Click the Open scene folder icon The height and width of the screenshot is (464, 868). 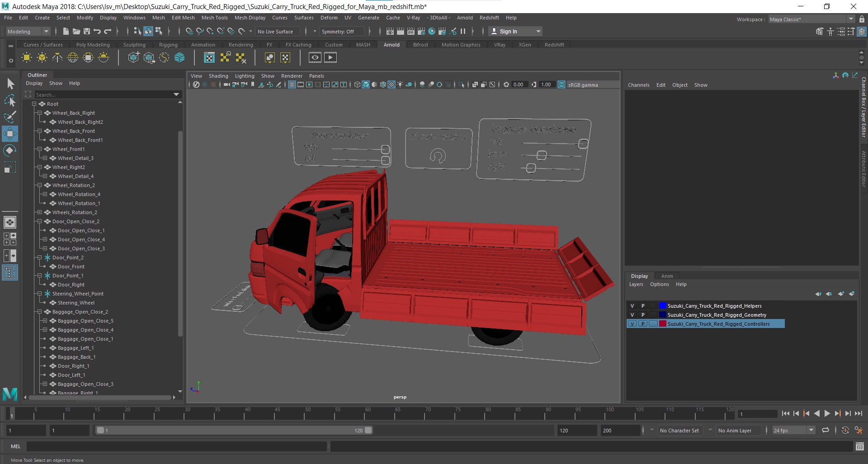click(76, 31)
